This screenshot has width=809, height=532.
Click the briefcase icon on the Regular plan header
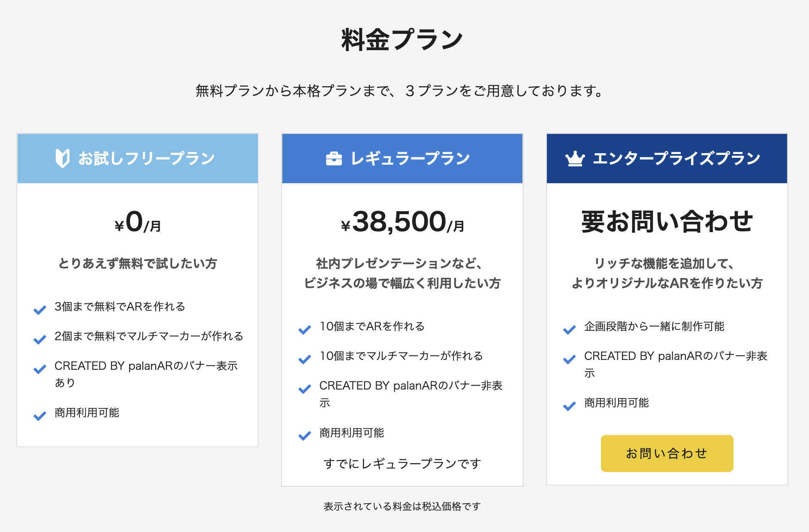334,159
